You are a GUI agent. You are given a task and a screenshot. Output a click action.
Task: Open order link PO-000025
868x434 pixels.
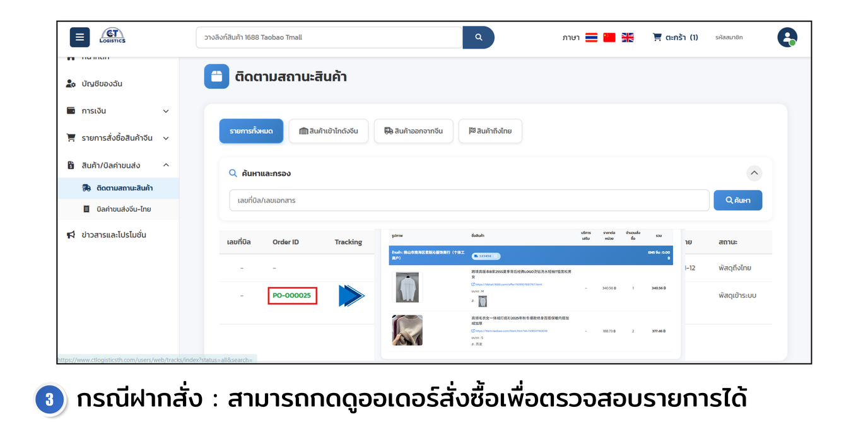coord(292,295)
